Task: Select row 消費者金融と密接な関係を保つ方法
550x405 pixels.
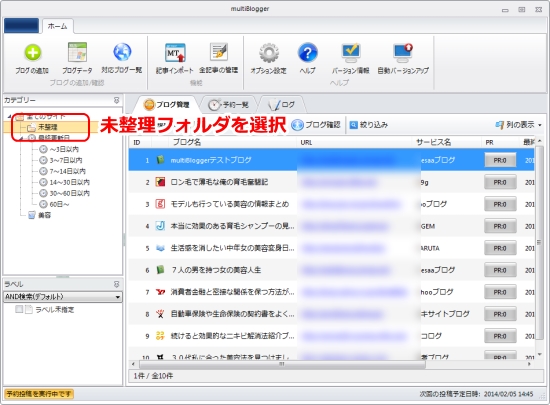Action: (331, 292)
